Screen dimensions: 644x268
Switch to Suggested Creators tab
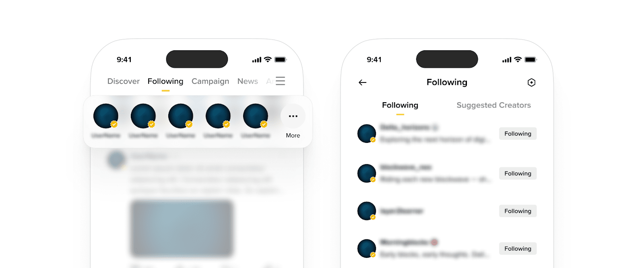493,105
